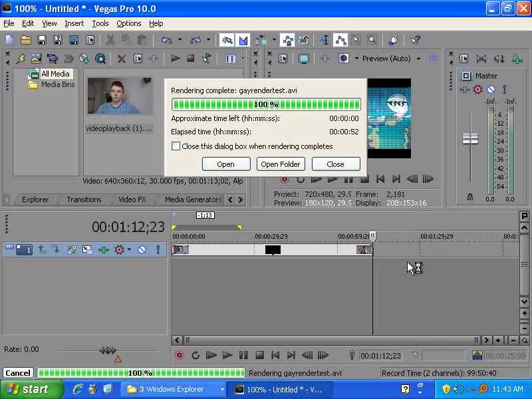Click the Save disk icon in toolbar

pos(42,40)
